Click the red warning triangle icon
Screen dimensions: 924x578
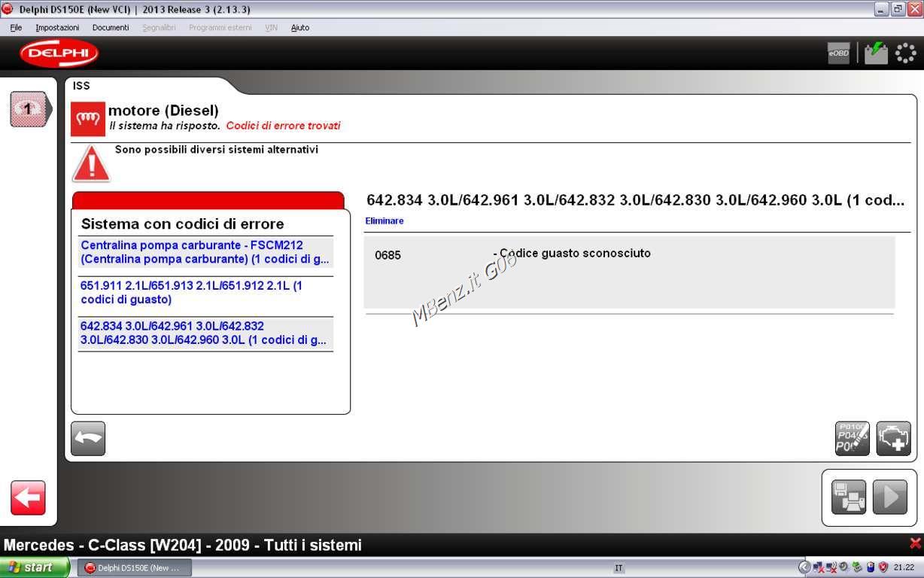[x=91, y=164]
